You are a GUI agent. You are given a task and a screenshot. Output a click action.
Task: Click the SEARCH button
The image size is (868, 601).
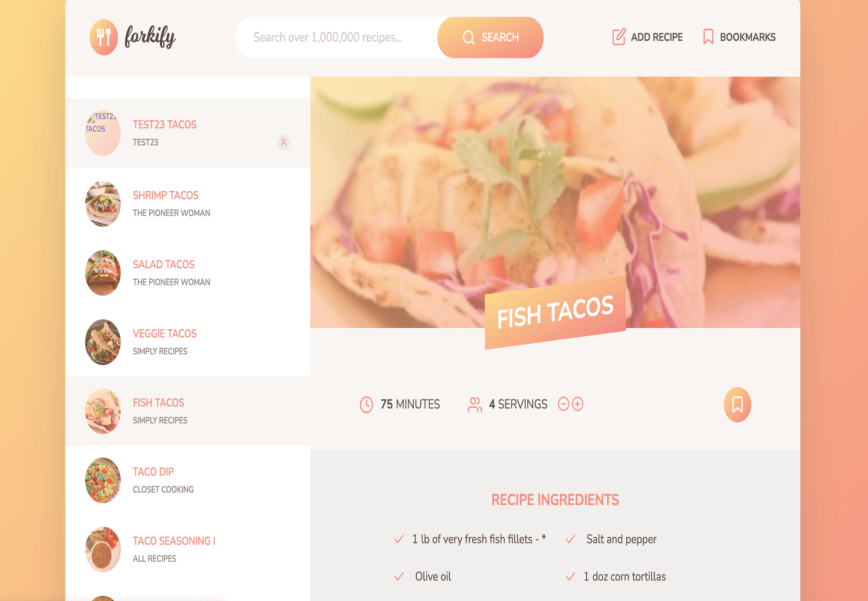click(x=490, y=37)
